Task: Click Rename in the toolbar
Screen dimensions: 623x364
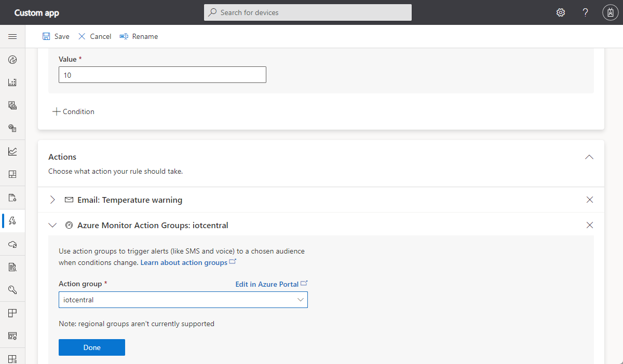Action: [x=139, y=36]
